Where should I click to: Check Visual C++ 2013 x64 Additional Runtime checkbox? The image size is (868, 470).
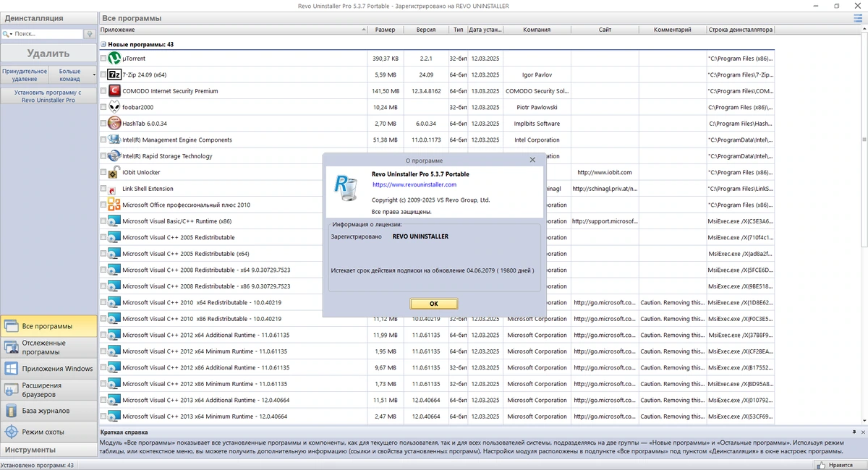tap(103, 400)
